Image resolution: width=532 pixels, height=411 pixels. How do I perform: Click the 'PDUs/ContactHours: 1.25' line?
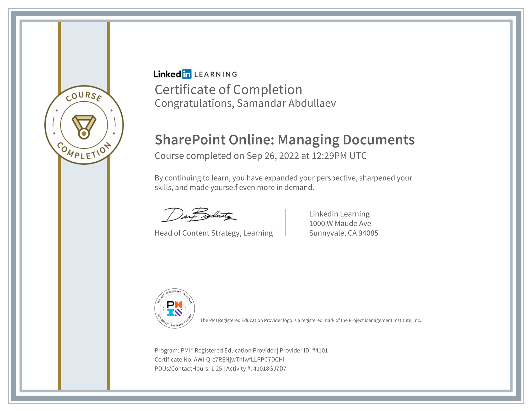[x=220, y=369]
